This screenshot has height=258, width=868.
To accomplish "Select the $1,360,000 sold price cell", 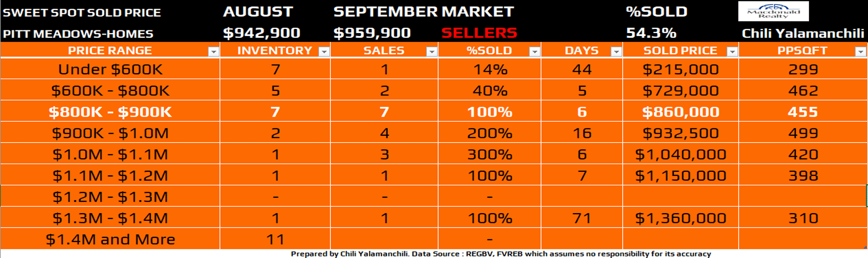I will (x=680, y=218).
